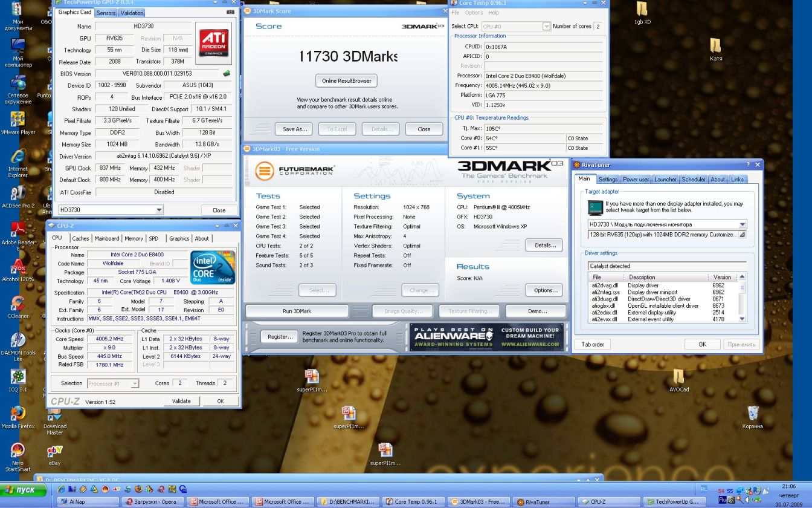Open the SPD tab in CPU-Z

[154, 238]
